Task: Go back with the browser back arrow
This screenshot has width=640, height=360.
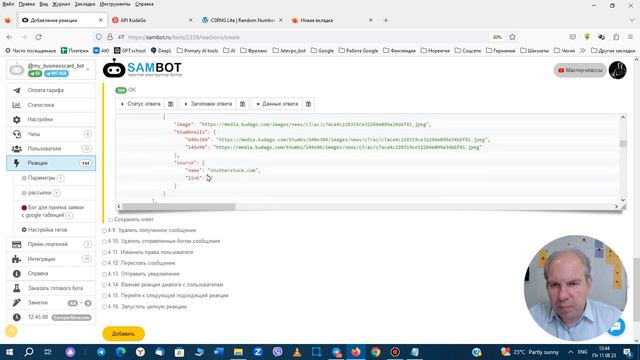Action: pyautogui.click(x=9, y=37)
